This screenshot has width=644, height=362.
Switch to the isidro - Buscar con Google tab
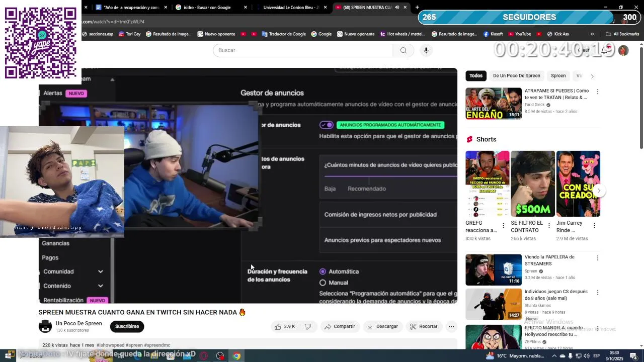(210, 8)
